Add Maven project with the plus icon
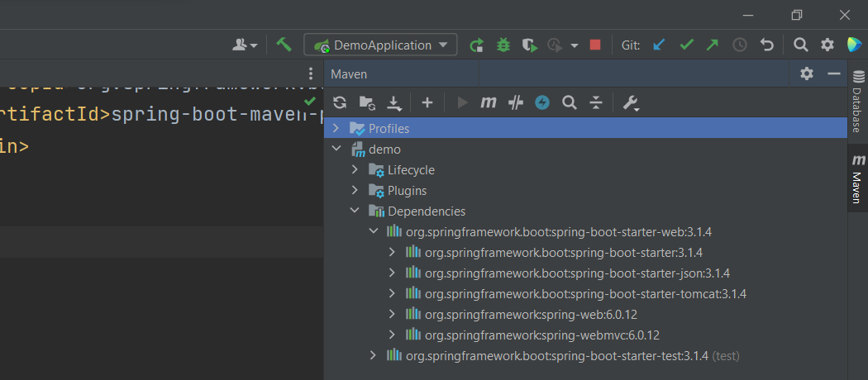The height and width of the screenshot is (380, 868). (x=427, y=102)
